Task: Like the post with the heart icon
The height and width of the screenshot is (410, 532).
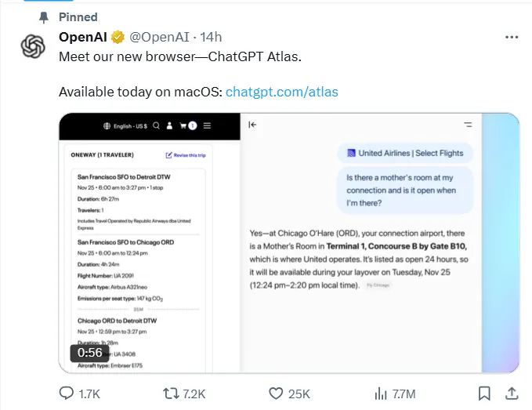Action: (x=276, y=393)
